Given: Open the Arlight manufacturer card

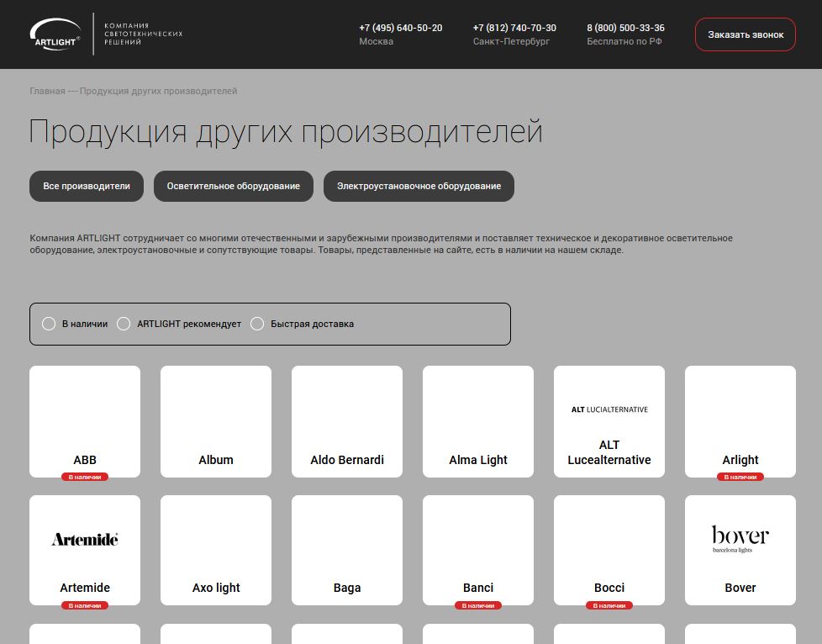Looking at the screenshot, I should point(740,422).
